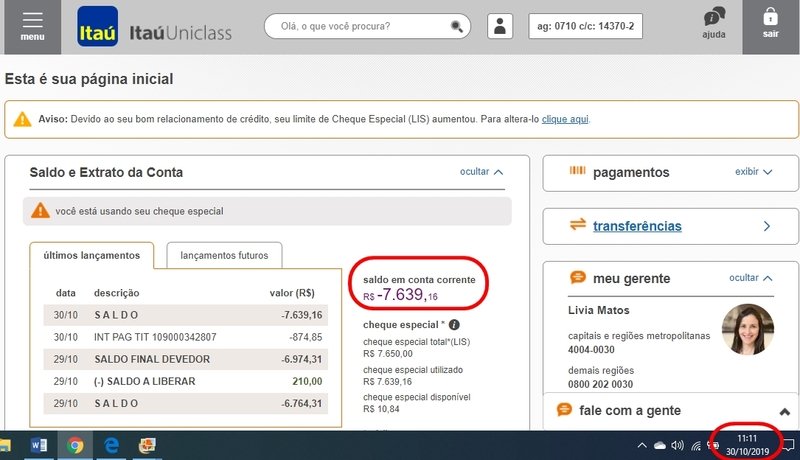Switch to lançamentos futuros tab

pyautogui.click(x=224, y=255)
